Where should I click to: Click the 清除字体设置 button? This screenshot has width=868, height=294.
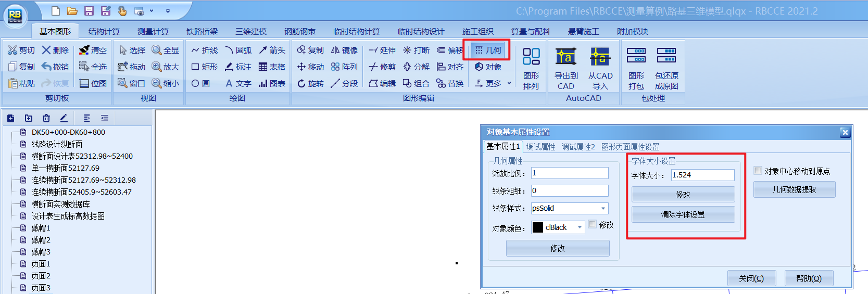[x=683, y=214]
